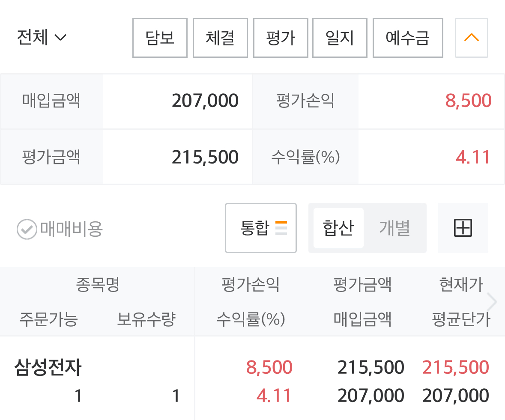Open the 전체 account dropdown

tap(42, 38)
